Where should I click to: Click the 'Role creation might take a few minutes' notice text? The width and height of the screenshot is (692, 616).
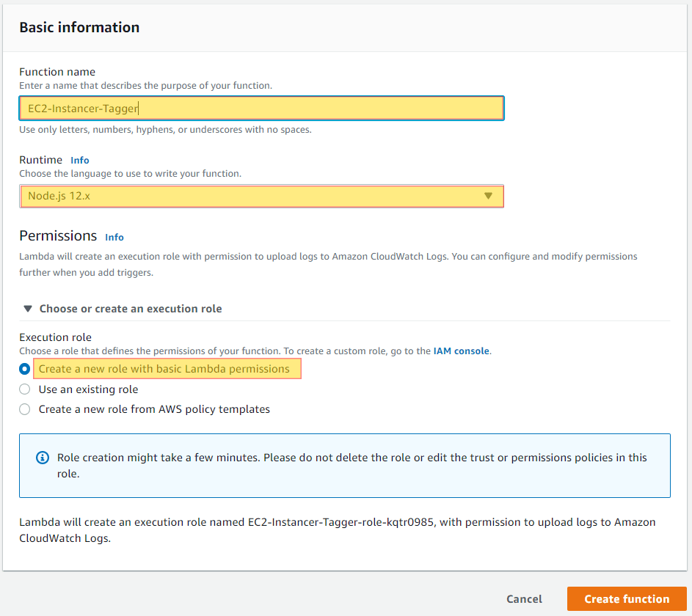(352, 466)
